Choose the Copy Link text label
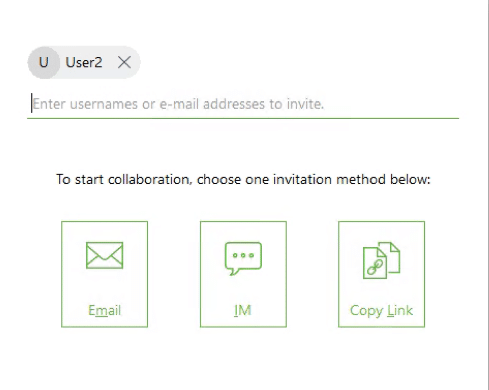This screenshot has width=489, height=390. (x=381, y=311)
